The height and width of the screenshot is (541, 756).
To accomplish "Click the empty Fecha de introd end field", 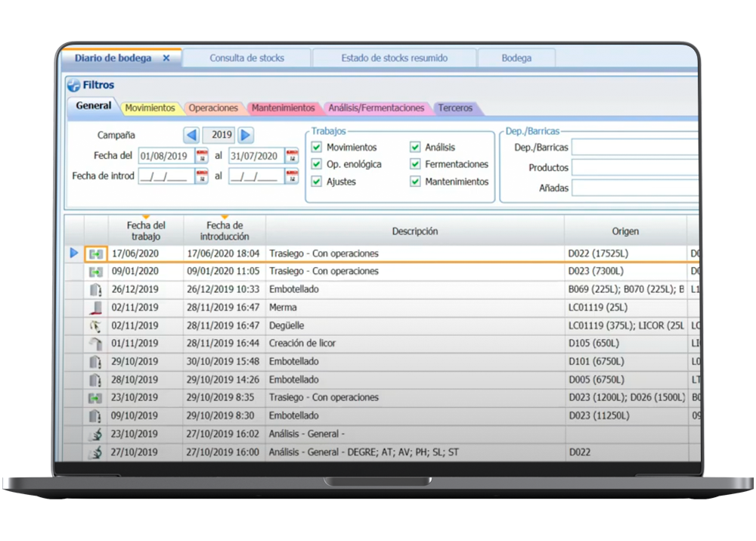I will [256, 176].
